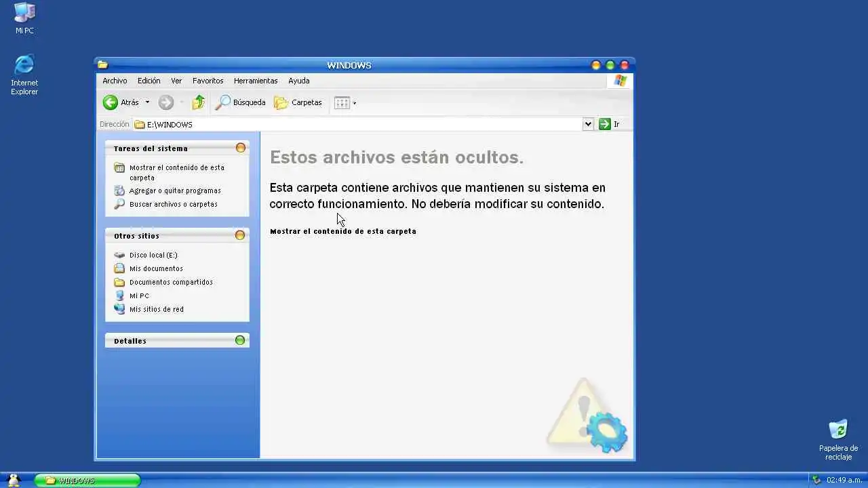Collapse the Otros sitios panel
The image size is (868, 488).
[240, 235]
